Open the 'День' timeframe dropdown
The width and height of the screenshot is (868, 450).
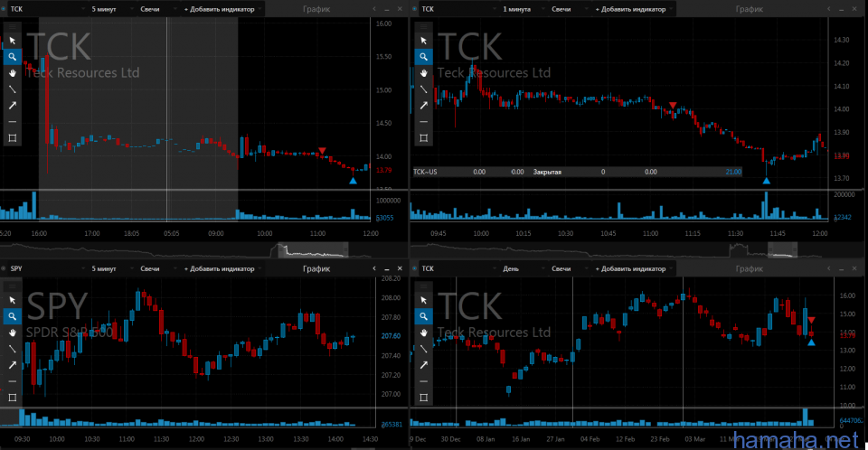click(x=524, y=268)
